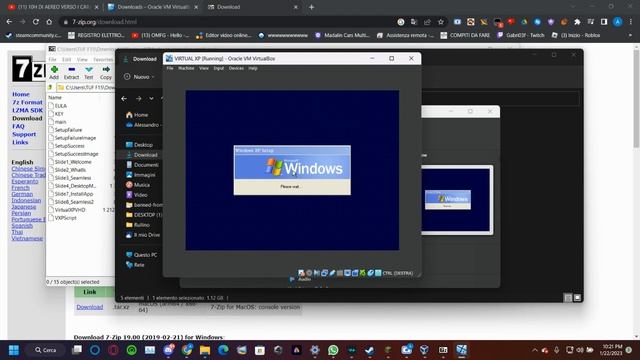The width and height of the screenshot is (640, 360).
Task: Open File Explorer from taskbar
Action: point(205,350)
